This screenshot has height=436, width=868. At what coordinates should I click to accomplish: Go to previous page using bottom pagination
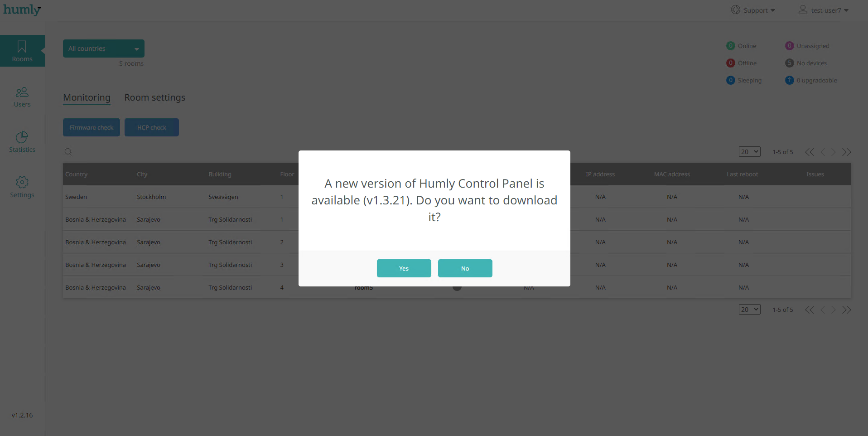[823, 310]
